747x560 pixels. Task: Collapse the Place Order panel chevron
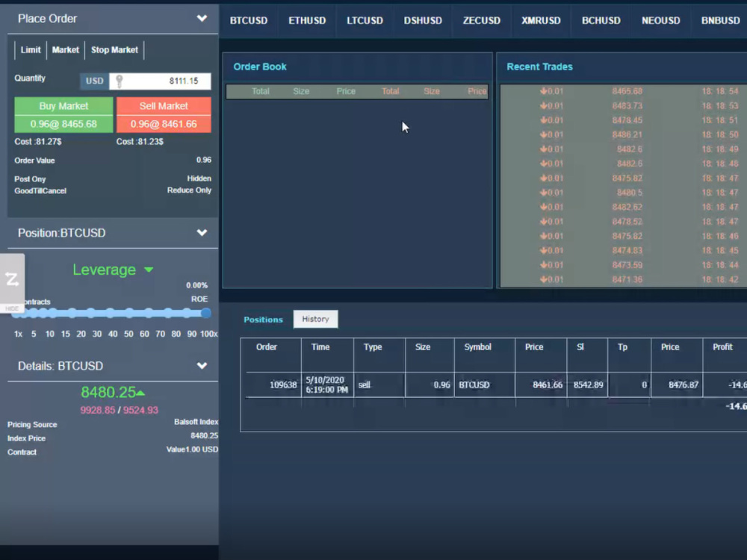[202, 19]
